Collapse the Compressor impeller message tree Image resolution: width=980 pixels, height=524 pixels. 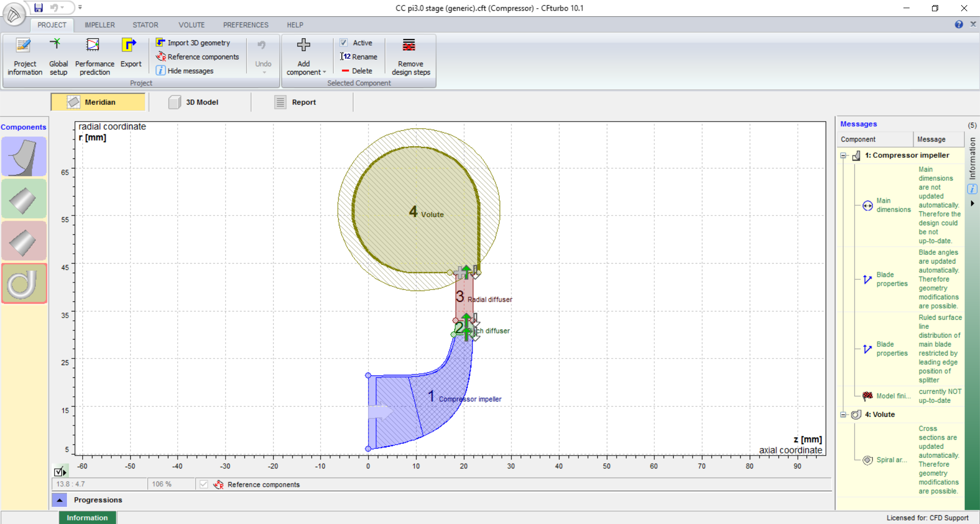(843, 155)
